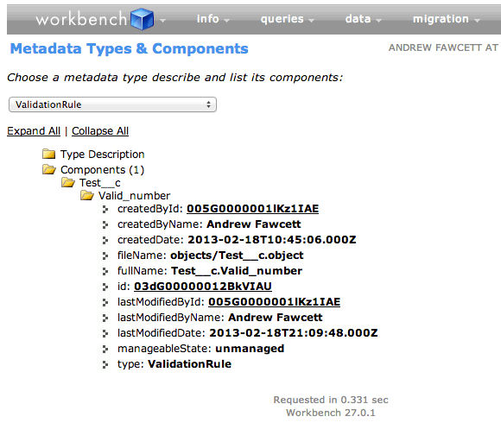The height and width of the screenshot is (448, 501).
Task: Select the Components (1) tree label
Action: pos(102,170)
